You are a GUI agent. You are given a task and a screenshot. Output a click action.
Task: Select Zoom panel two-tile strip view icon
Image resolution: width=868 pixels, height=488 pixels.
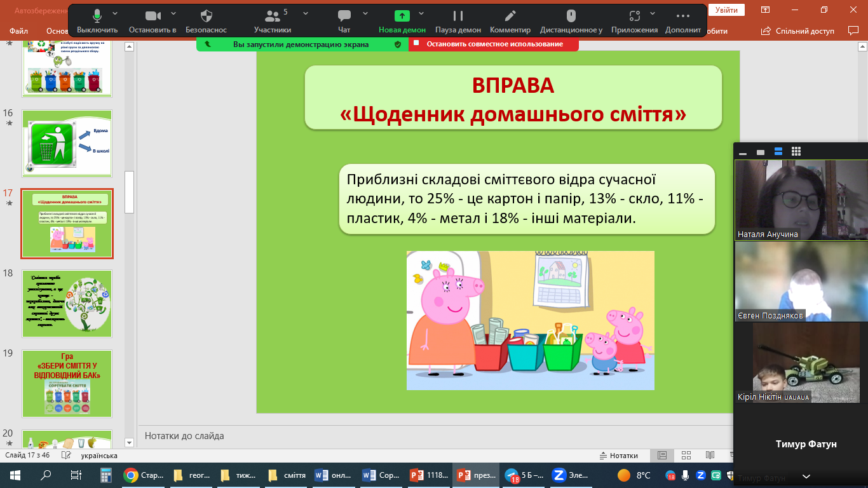click(778, 152)
